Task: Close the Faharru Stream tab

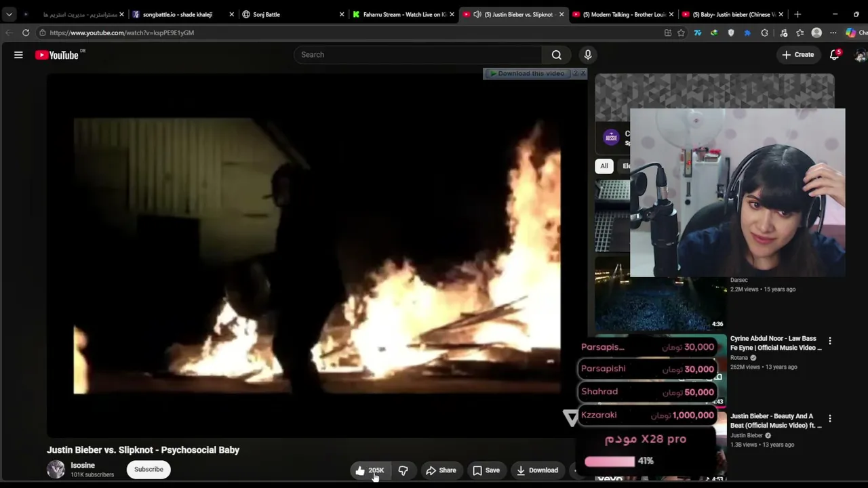Action: pyautogui.click(x=452, y=14)
